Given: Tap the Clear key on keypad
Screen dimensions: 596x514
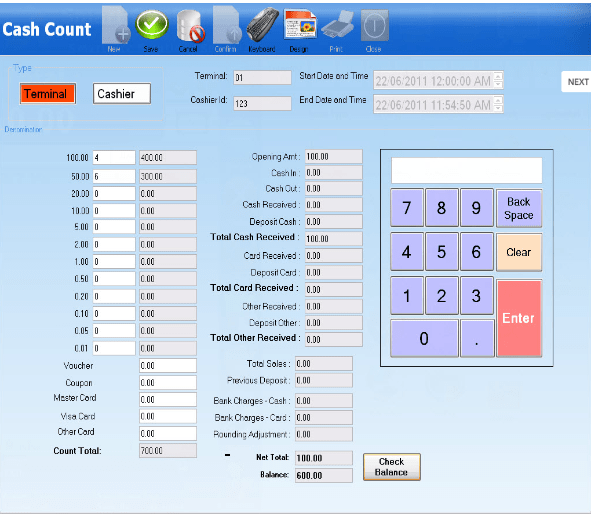Looking at the screenshot, I should click(x=518, y=252).
